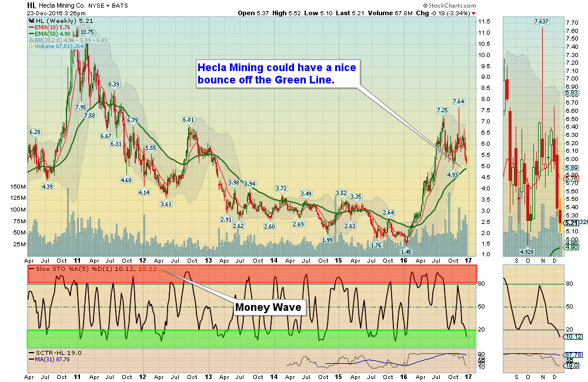
Task: Click the 11.5 price axis label
Action: [x=484, y=22]
